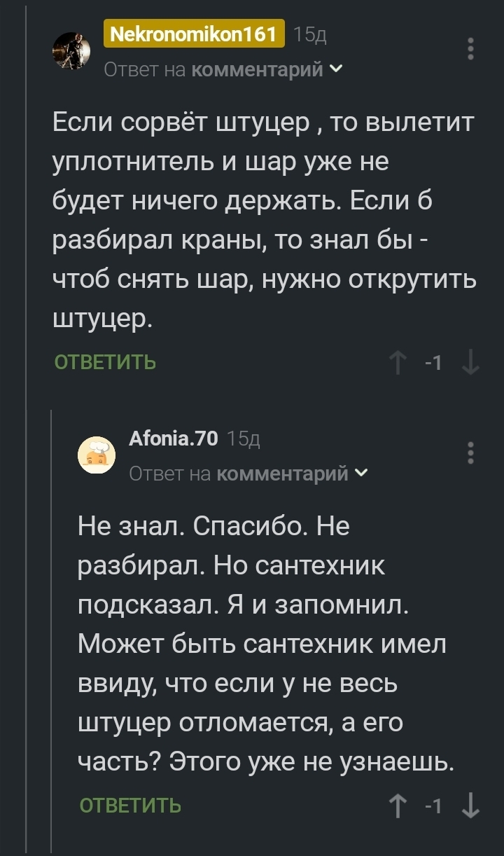Expand parent comment chevron under Afonia.70
Viewport: 504px width, 856px height.
pyautogui.click(x=360, y=474)
